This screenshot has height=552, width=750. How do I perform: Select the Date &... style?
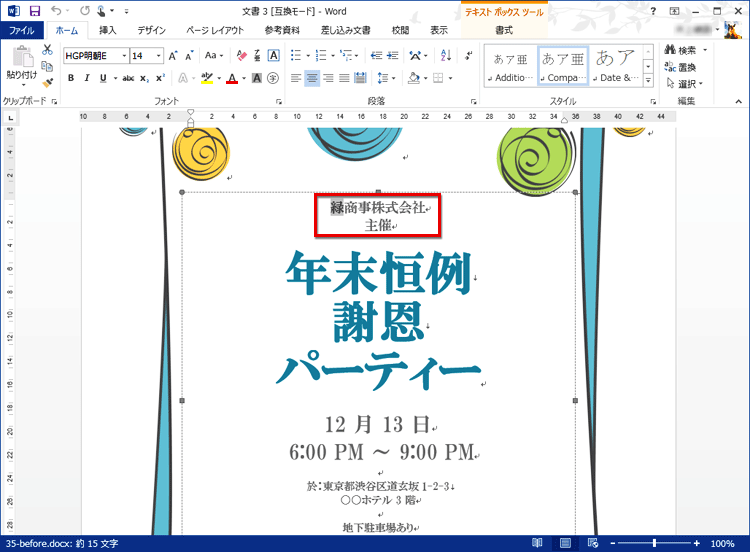[x=616, y=66]
